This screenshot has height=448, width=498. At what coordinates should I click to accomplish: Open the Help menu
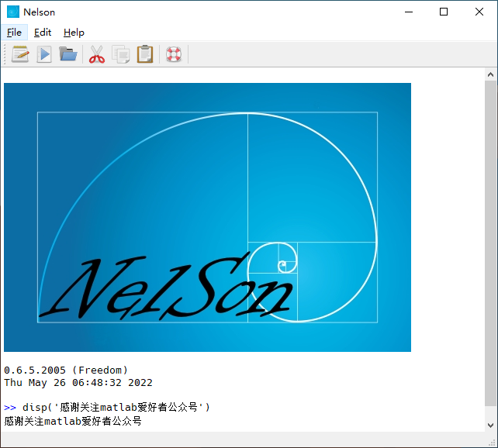pyautogui.click(x=74, y=33)
